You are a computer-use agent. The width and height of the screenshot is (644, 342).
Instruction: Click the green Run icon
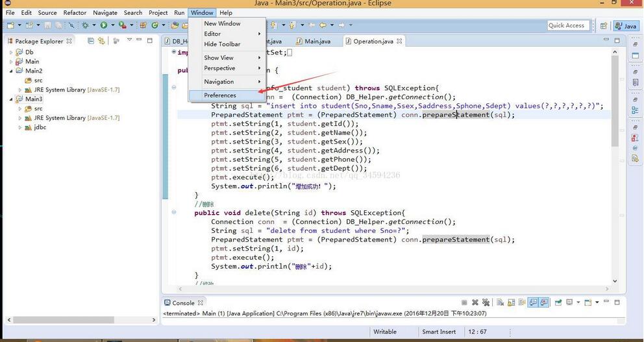[x=103, y=25]
